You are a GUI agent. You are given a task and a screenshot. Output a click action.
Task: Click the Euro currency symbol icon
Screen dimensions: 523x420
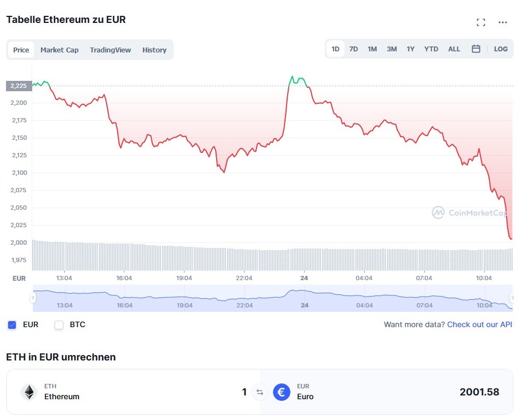click(x=282, y=392)
